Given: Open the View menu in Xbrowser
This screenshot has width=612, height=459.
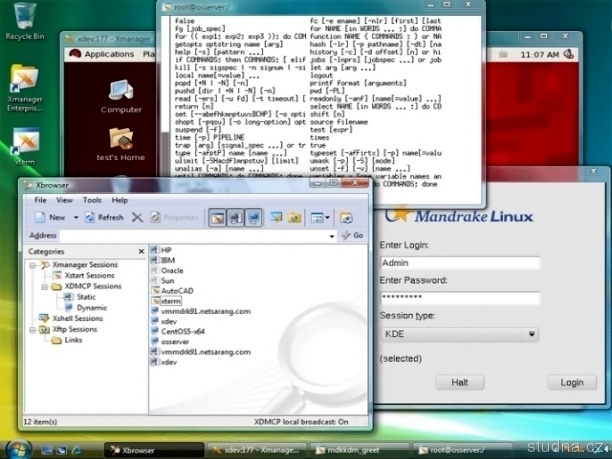Looking at the screenshot, I should (65, 200).
